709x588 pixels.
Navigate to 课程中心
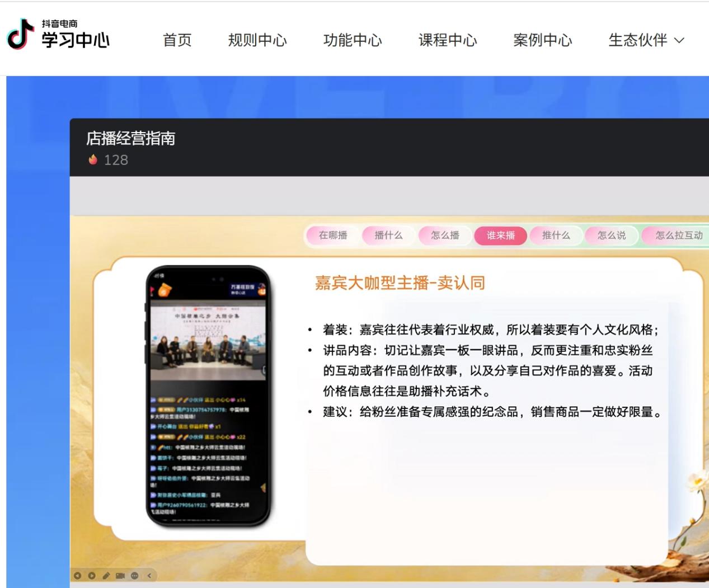pyautogui.click(x=447, y=40)
